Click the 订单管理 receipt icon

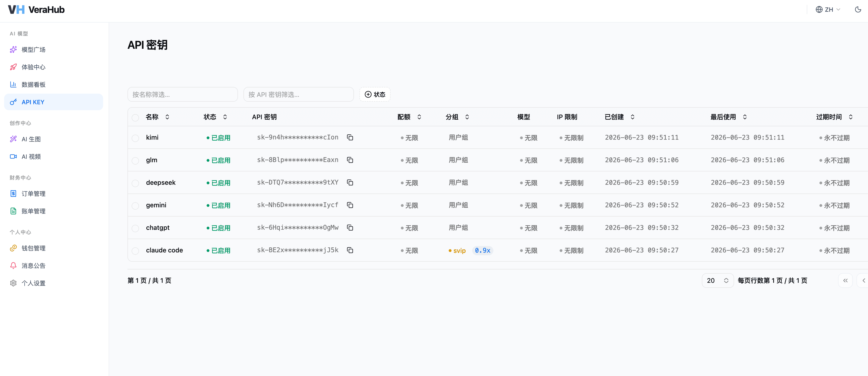tap(14, 194)
